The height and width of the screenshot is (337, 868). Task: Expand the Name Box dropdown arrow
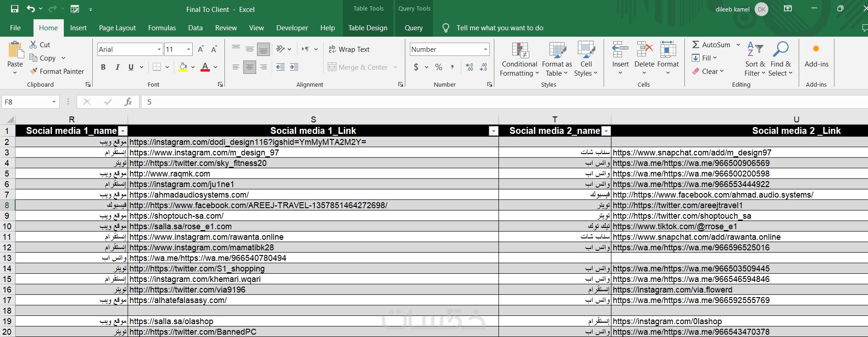point(54,102)
